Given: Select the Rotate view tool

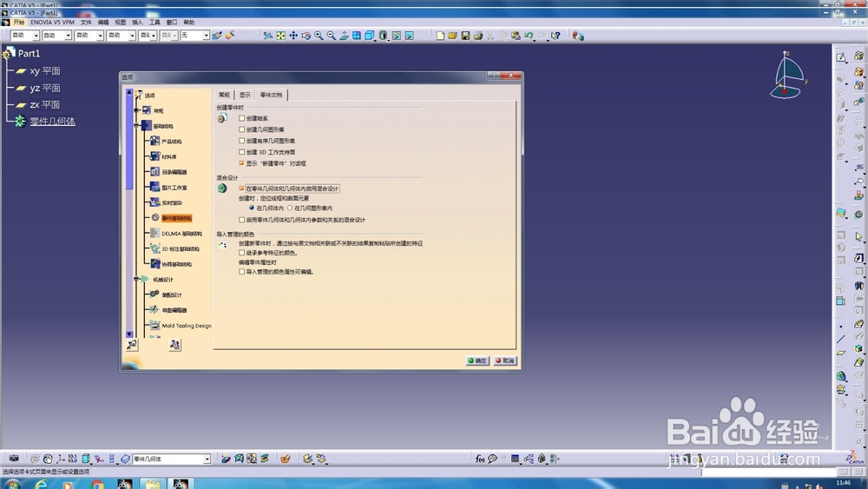Looking at the screenshot, I should (x=306, y=36).
